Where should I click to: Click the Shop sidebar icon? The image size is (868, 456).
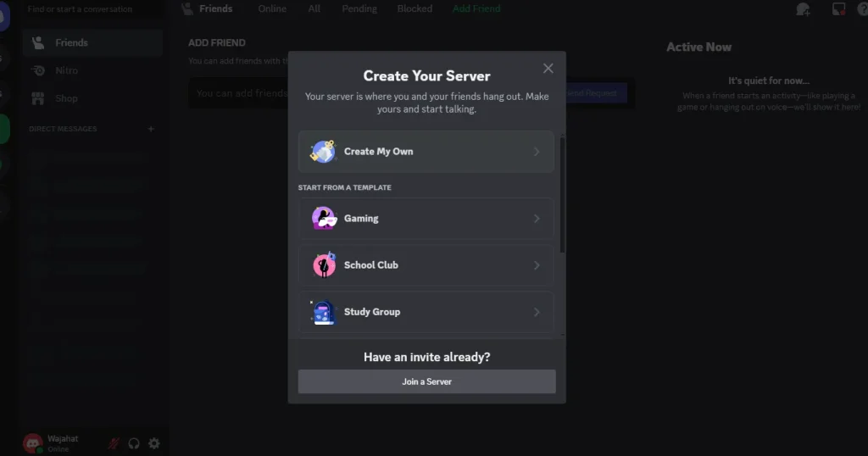click(37, 98)
